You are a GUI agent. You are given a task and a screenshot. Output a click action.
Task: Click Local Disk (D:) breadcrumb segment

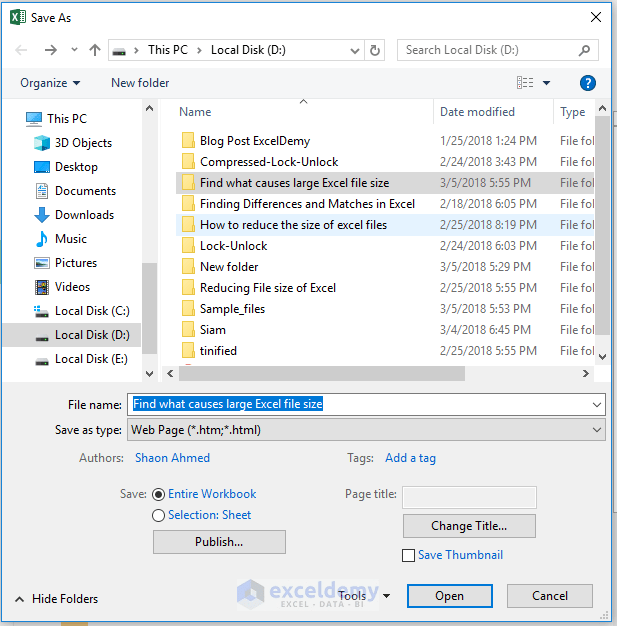tap(248, 50)
